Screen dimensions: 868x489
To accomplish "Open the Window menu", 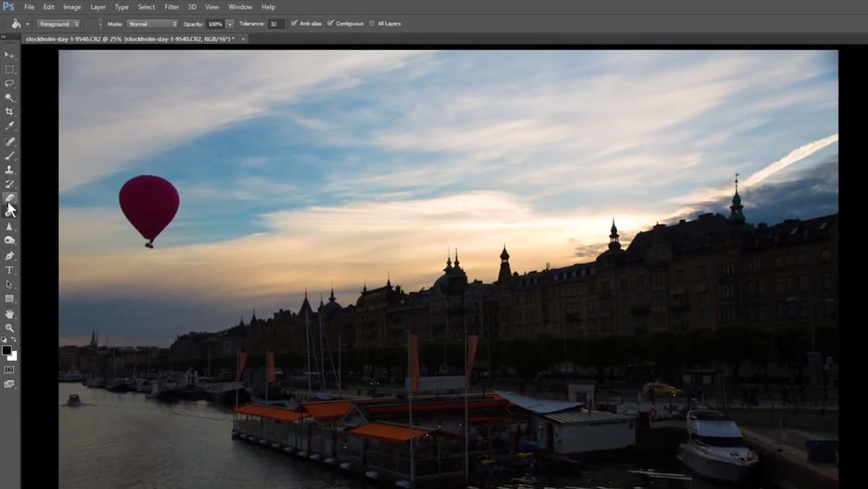I will pos(240,7).
